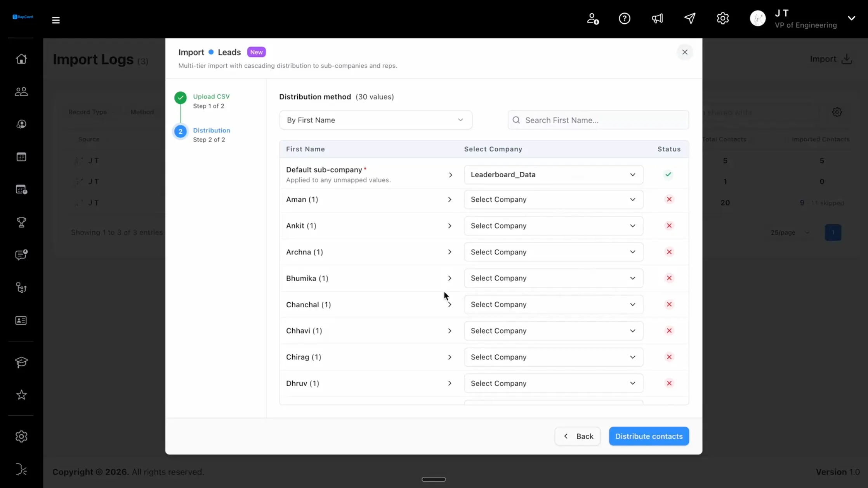Click the add user icon in header

[x=592, y=18]
